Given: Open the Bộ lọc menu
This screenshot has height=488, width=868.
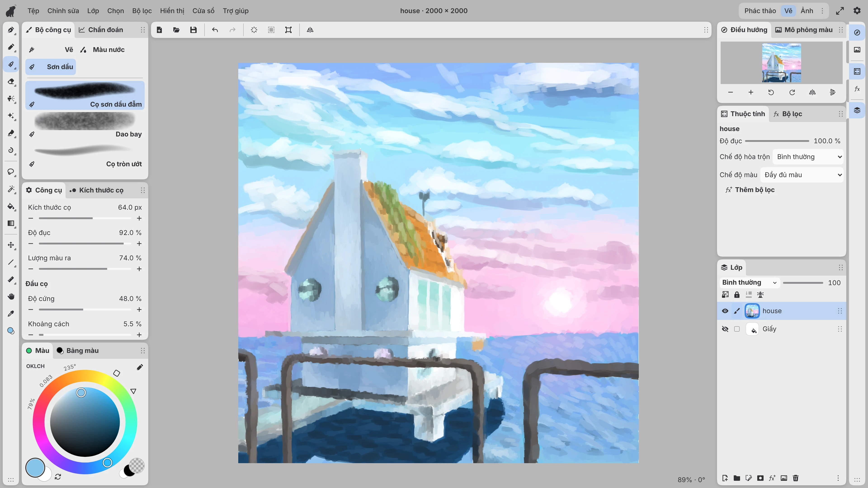Looking at the screenshot, I should pos(142,11).
